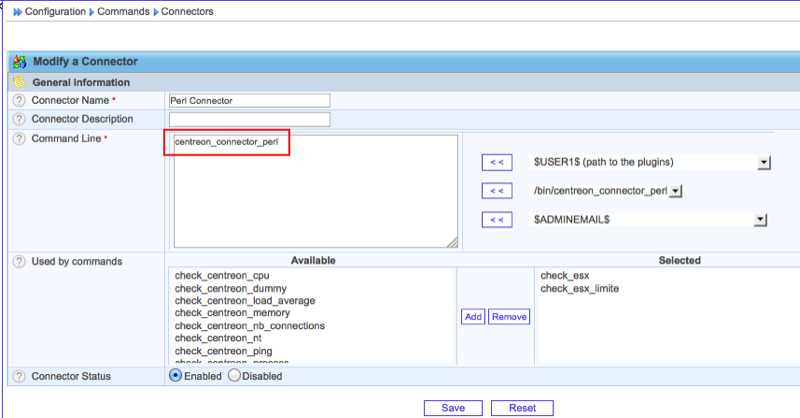
Task: Click the General information section icon
Action: pyautogui.click(x=19, y=82)
